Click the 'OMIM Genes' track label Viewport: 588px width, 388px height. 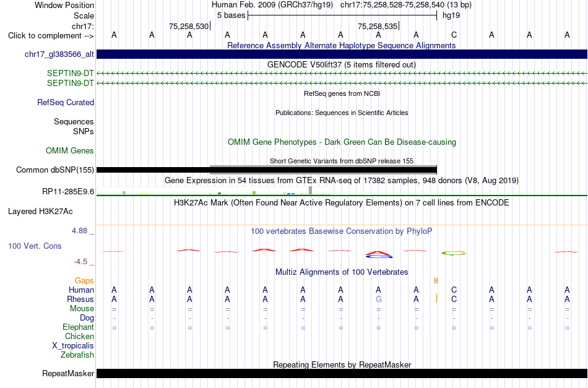coord(70,150)
